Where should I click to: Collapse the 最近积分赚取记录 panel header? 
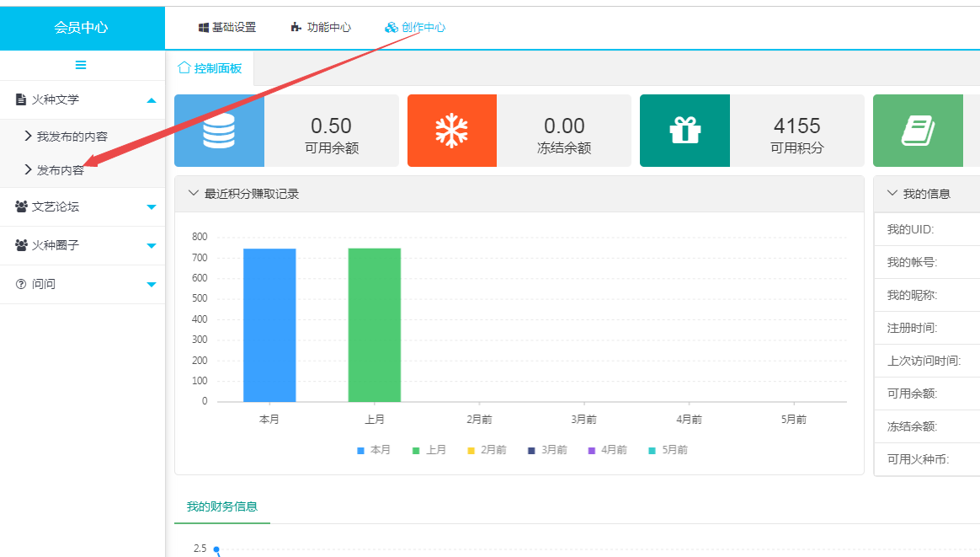click(x=194, y=194)
